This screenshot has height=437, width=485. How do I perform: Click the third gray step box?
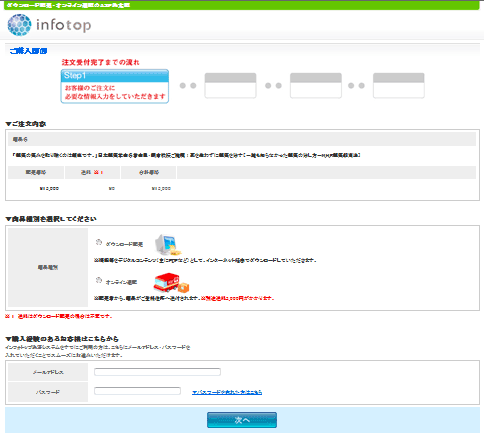tap(316, 86)
